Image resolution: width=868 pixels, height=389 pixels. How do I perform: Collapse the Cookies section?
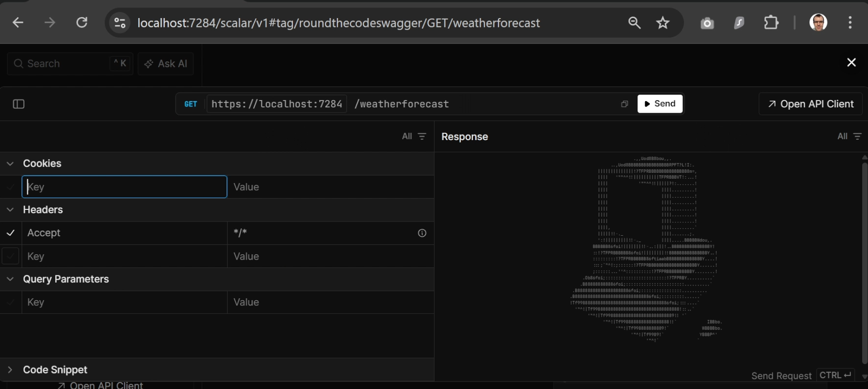point(10,164)
